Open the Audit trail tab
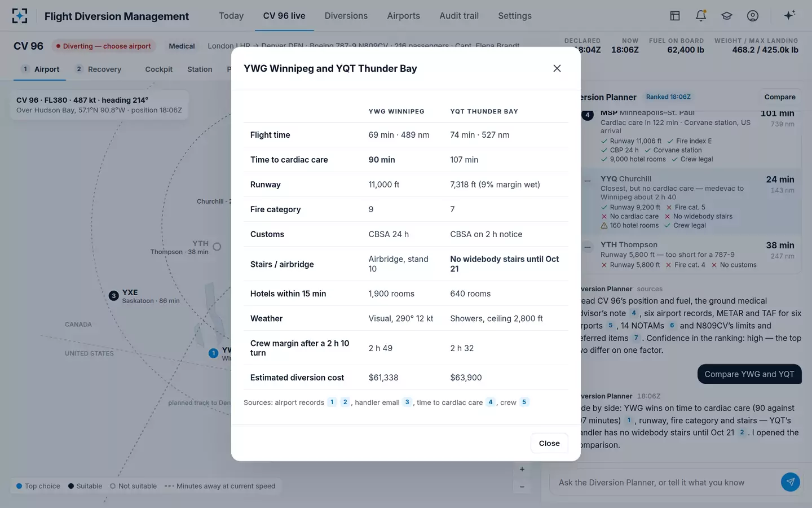Screen dimensions: 812x508 pyautogui.click(x=459, y=16)
